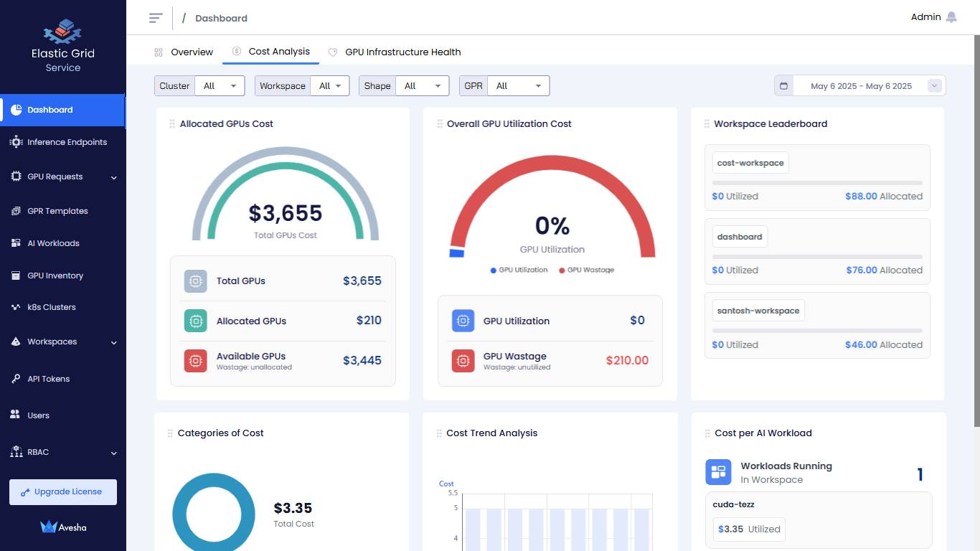Click the Workloads Running icon
This screenshot has height=551, width=980.
718,472
